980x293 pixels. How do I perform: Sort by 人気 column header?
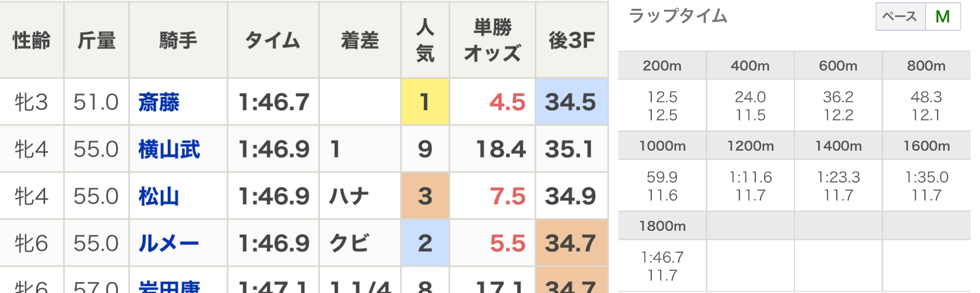pos(425,40)
